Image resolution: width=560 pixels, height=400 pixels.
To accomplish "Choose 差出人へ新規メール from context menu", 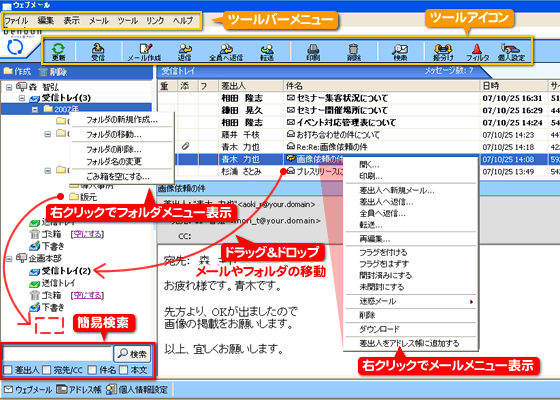I will point(411,191).
